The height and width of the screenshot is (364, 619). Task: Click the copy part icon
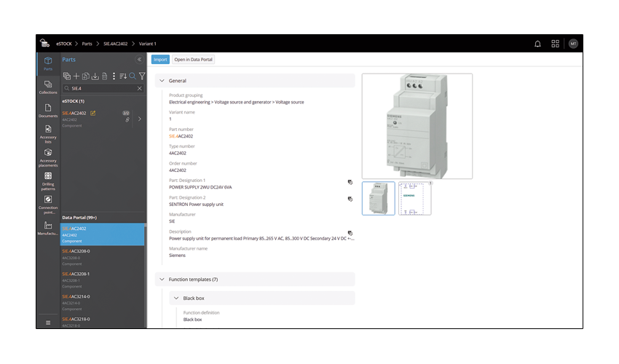click(86, 76)
